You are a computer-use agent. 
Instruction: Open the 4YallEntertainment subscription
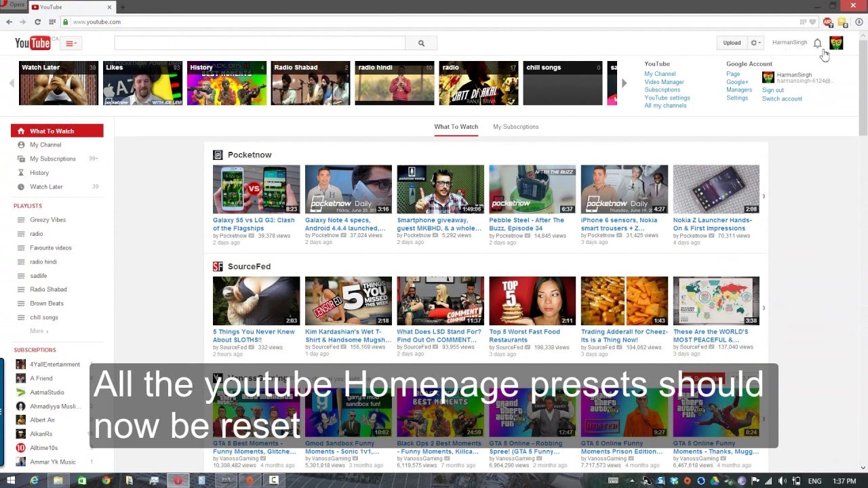tap(54, 365)
